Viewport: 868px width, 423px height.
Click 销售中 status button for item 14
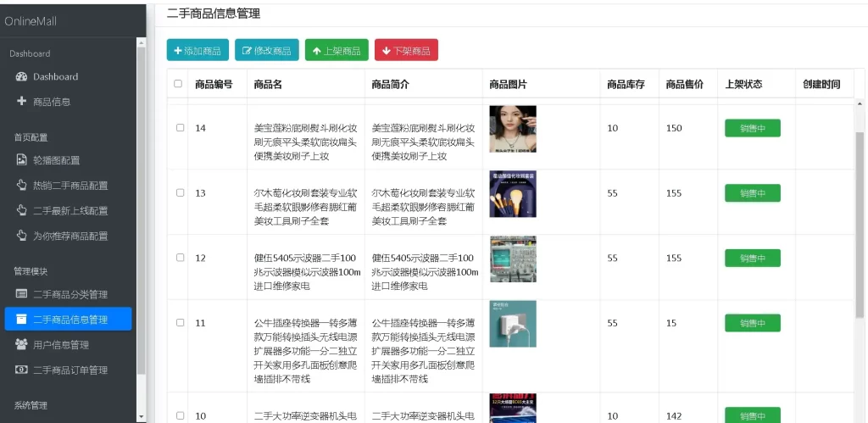pyautogui.click(x=753, y=128)
